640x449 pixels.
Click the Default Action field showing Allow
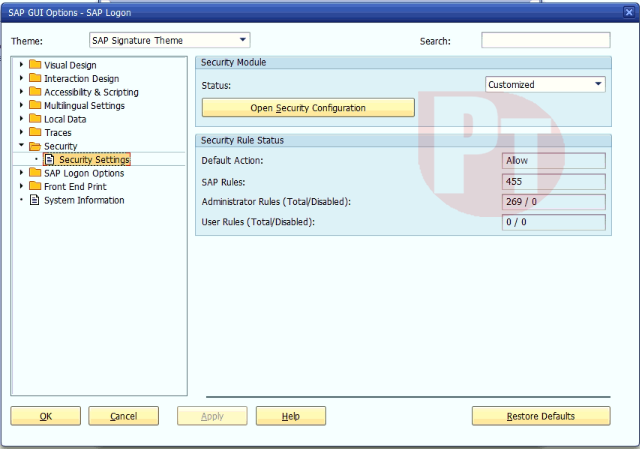pos(553,160)
